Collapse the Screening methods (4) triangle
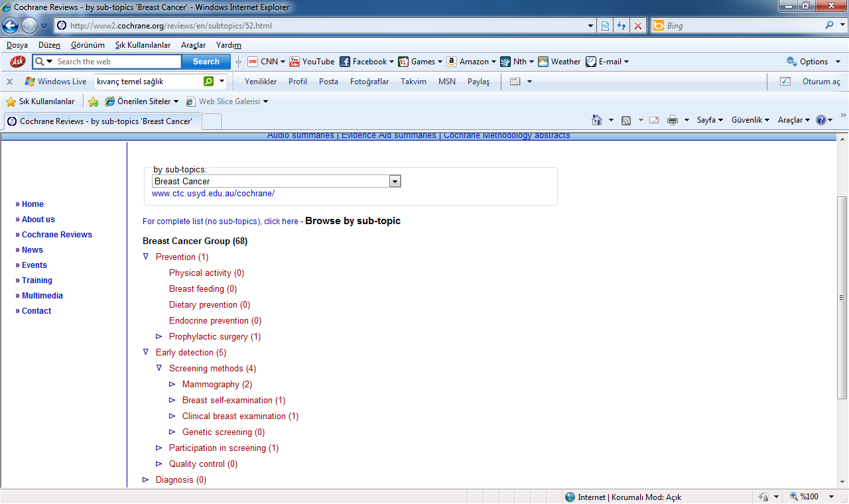849x504 pixels. pos(159,368)
